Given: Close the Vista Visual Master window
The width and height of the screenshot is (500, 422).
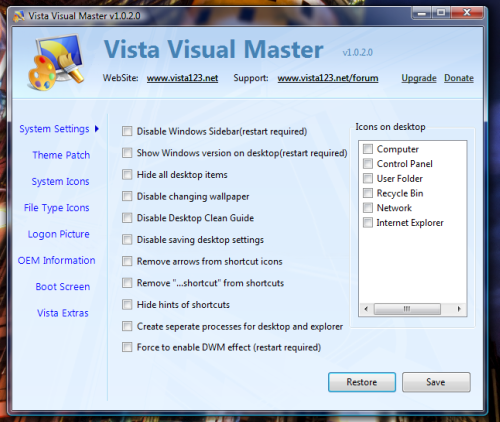Looking at the screenshot, I should coord(467,13).
